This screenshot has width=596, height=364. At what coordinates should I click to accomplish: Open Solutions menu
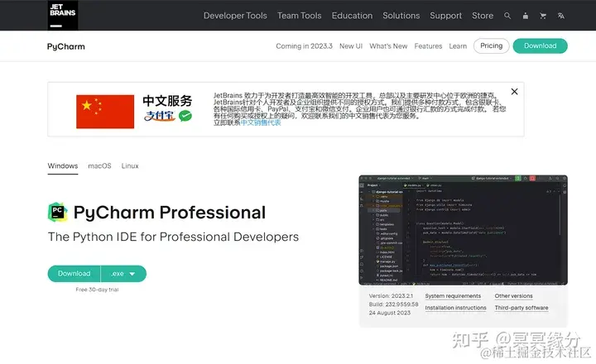[401, 16]
